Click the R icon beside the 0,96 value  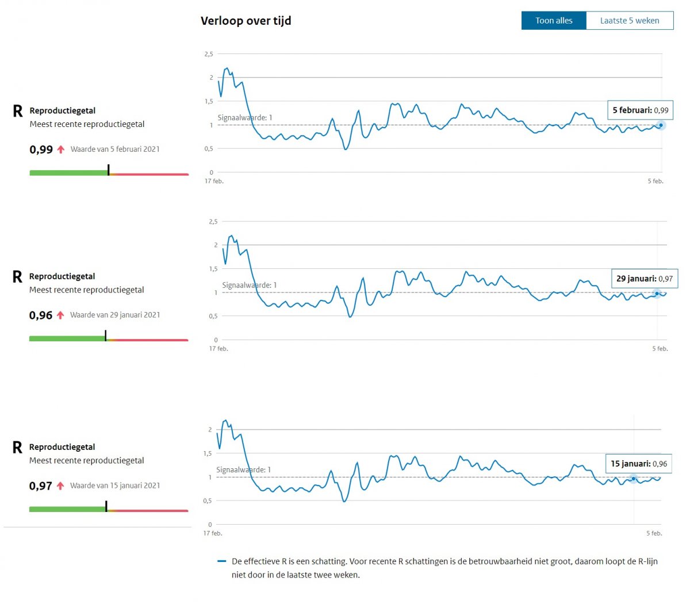point(17,277)
